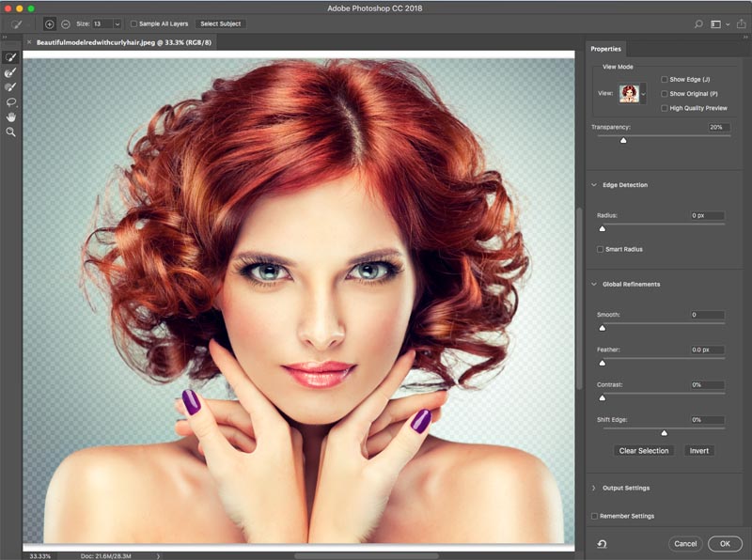The image size is (752, 560).
Task: Expand the Output Settings section
Action: [x=594, y=488]
